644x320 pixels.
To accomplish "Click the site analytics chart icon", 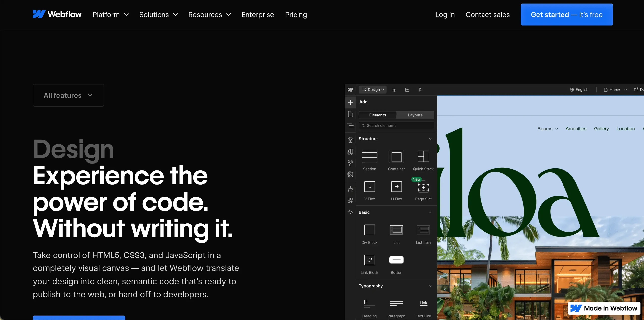I will click(407, 89).
